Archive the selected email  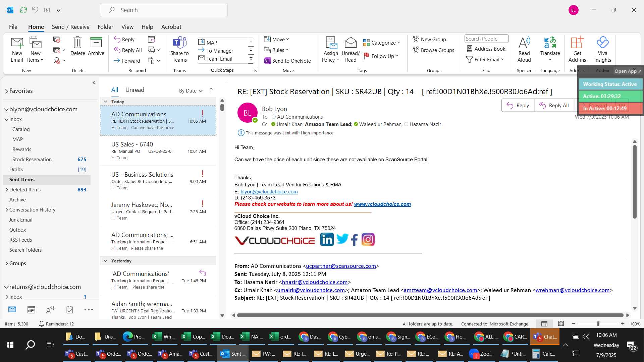(x=96, y=46)
